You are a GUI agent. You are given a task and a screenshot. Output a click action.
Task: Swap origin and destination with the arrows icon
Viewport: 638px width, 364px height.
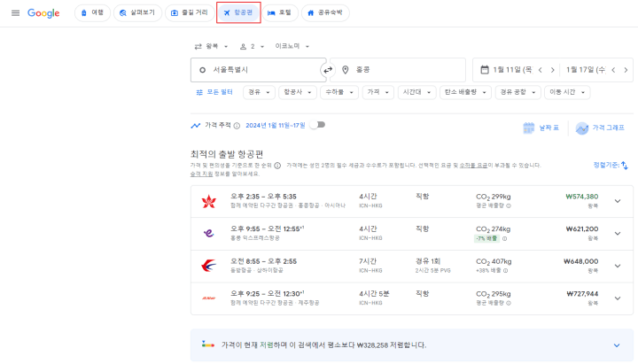coord(328,70)
